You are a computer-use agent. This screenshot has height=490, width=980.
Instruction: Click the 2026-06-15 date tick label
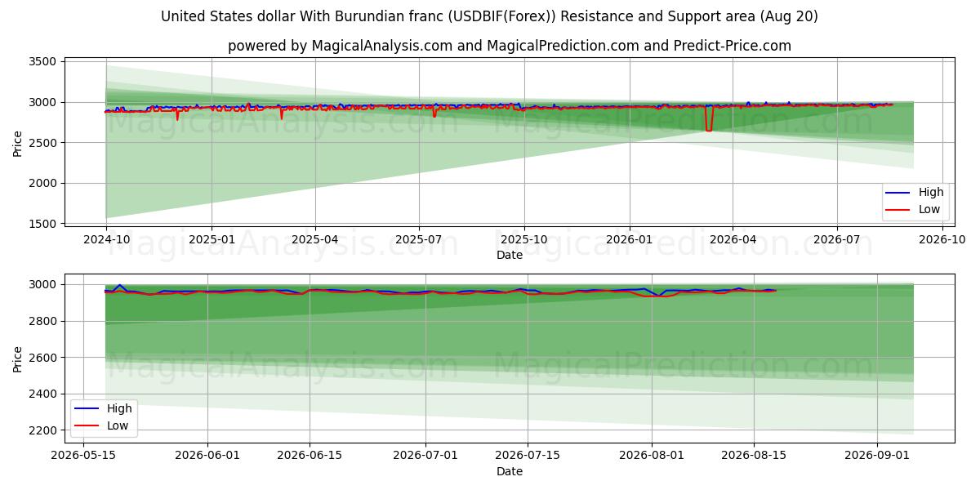[x=310, y=456]
